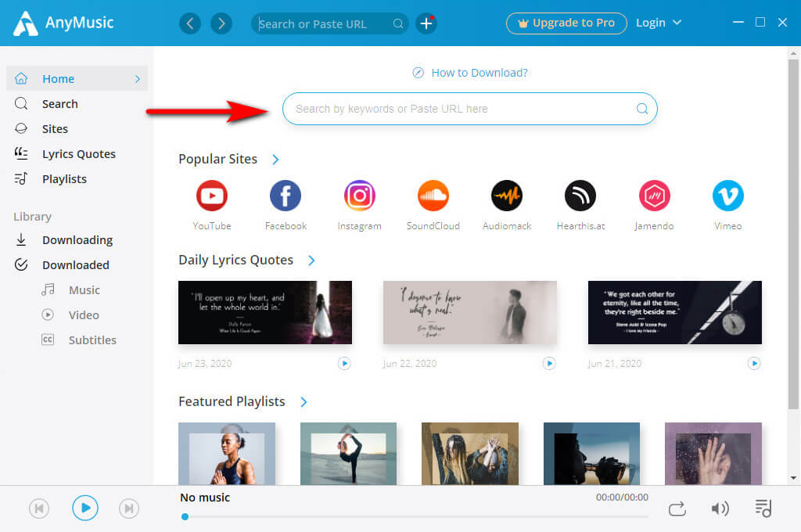Open the Login dropdown
The width and height of the screenshot is (801, 532).
point(659,23)
